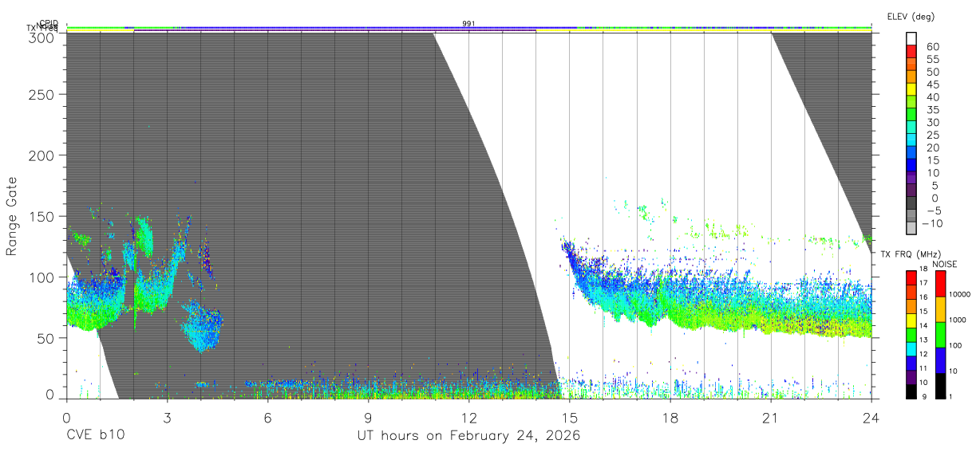Click the '991' CPID value above plot
980x452 pixels.
(x=468, y=24)
